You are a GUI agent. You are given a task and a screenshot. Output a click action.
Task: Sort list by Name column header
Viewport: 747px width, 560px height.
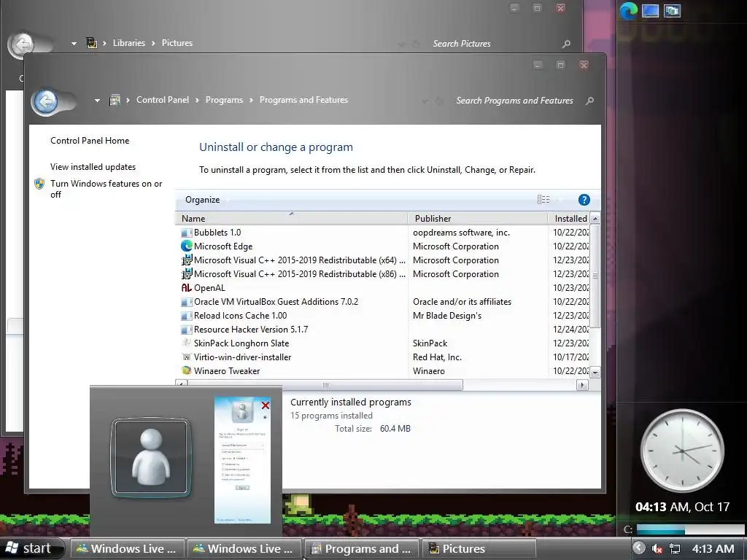click(x=291, y=218)
